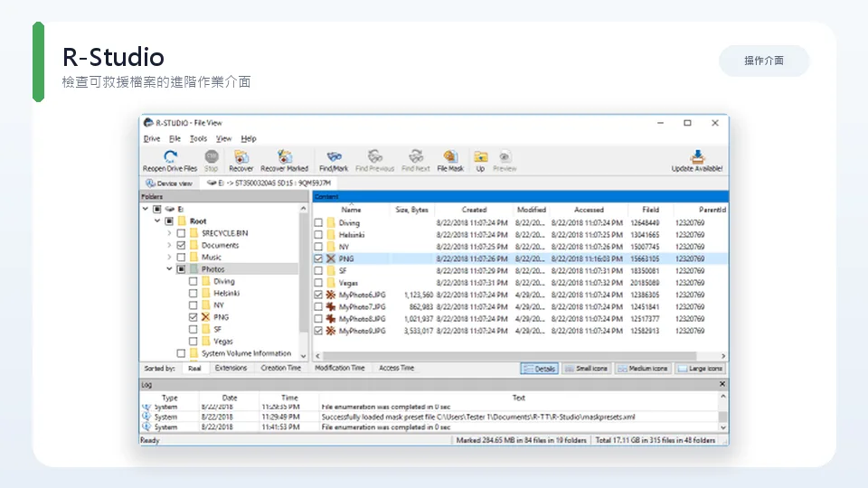The image size is (868, 488).
Task: Expand the $RECYCLE.BIN folder node
Action: [169, 233]
